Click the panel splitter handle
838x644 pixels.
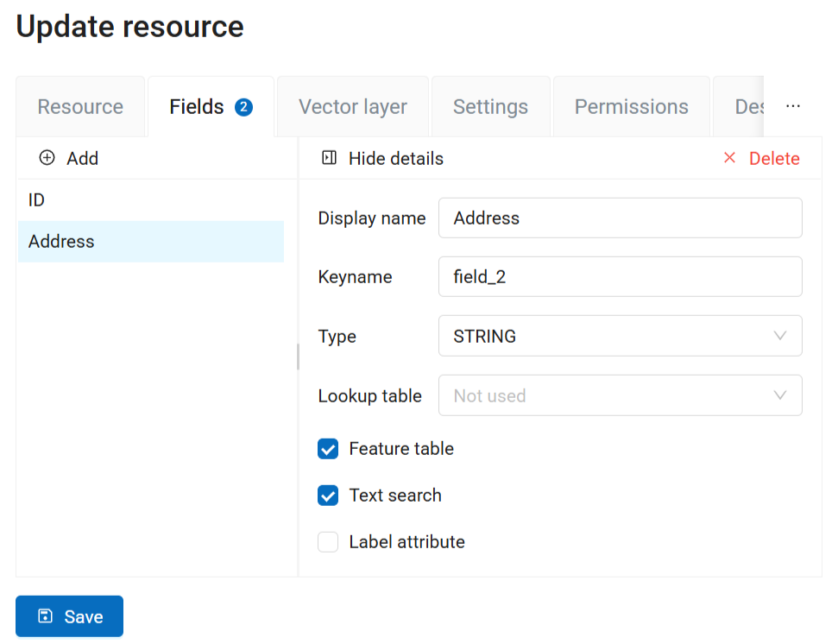(x=299, y=357)
